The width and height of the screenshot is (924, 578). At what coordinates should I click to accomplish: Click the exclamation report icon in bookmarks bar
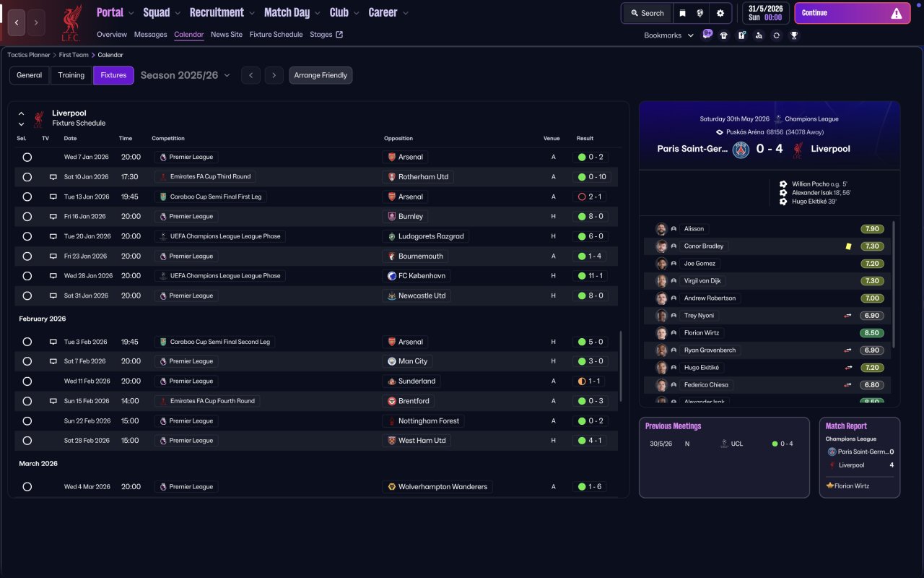(741, 35)
